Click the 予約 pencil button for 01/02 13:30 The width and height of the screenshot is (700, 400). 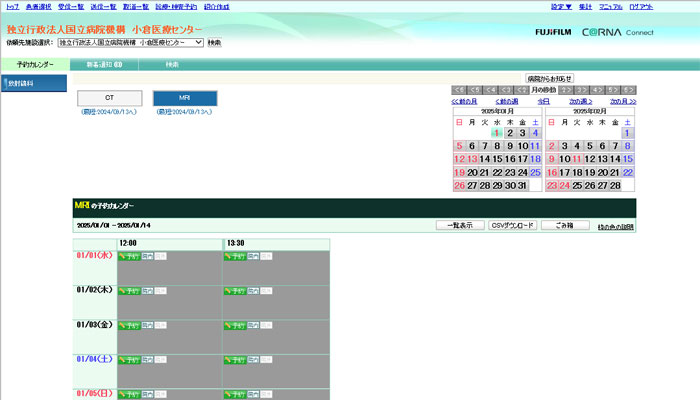(235, 291)
